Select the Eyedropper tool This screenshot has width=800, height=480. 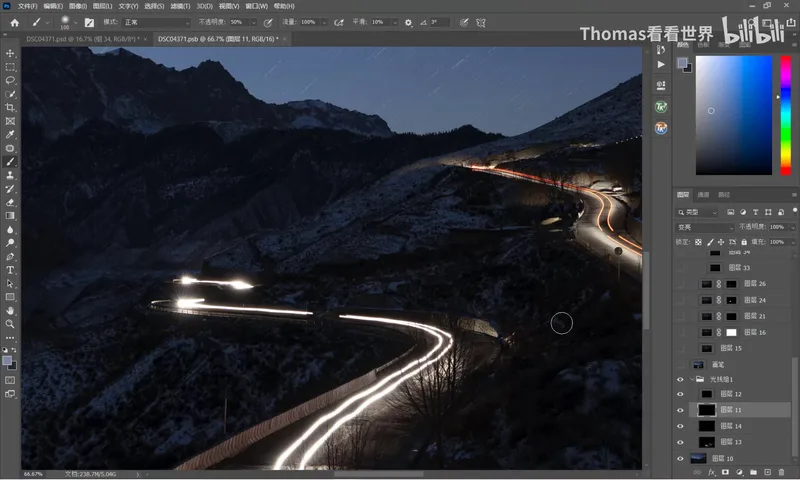pyautogui.click(x=10, y=135)
